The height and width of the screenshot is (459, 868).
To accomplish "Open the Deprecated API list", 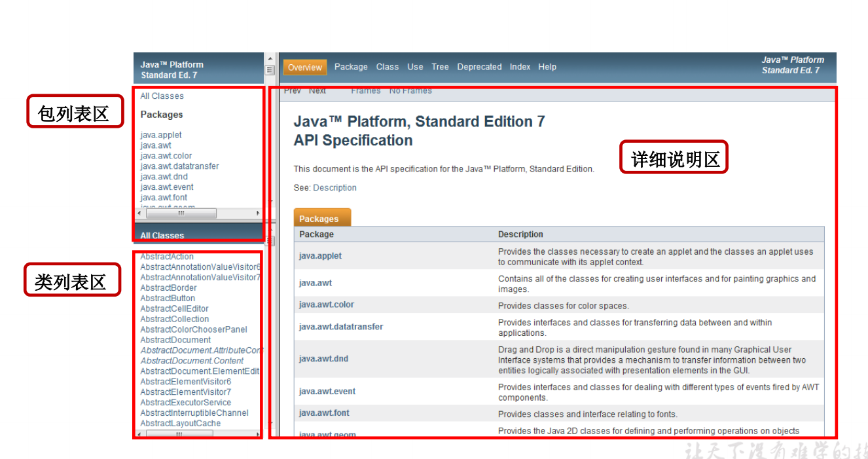I will tap(479, 67).
